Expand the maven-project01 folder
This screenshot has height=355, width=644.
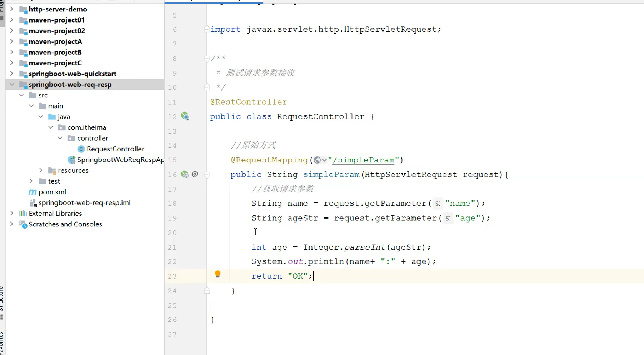click(x=12, y=20)
